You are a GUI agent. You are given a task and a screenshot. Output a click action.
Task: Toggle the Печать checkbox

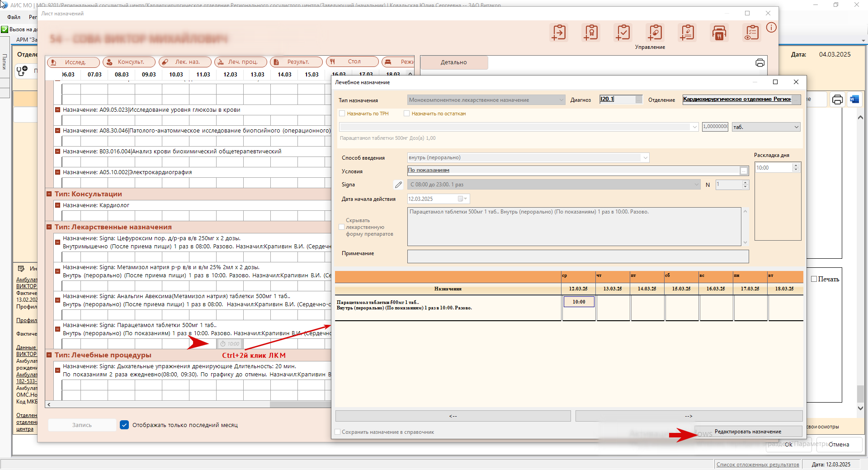tap(814, 279)
